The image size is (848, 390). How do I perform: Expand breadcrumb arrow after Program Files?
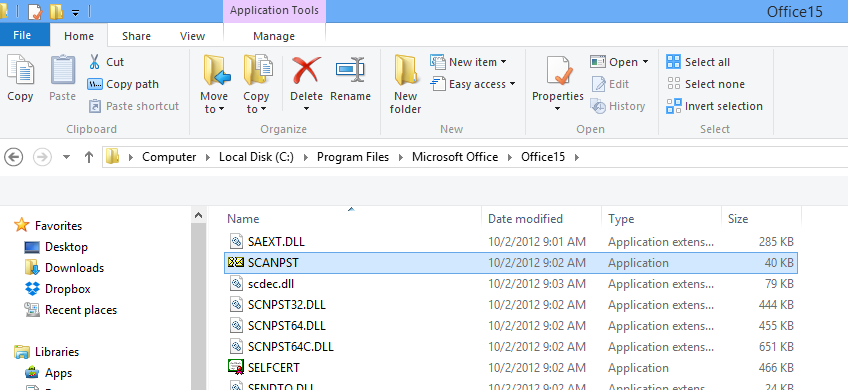(401, 157)
